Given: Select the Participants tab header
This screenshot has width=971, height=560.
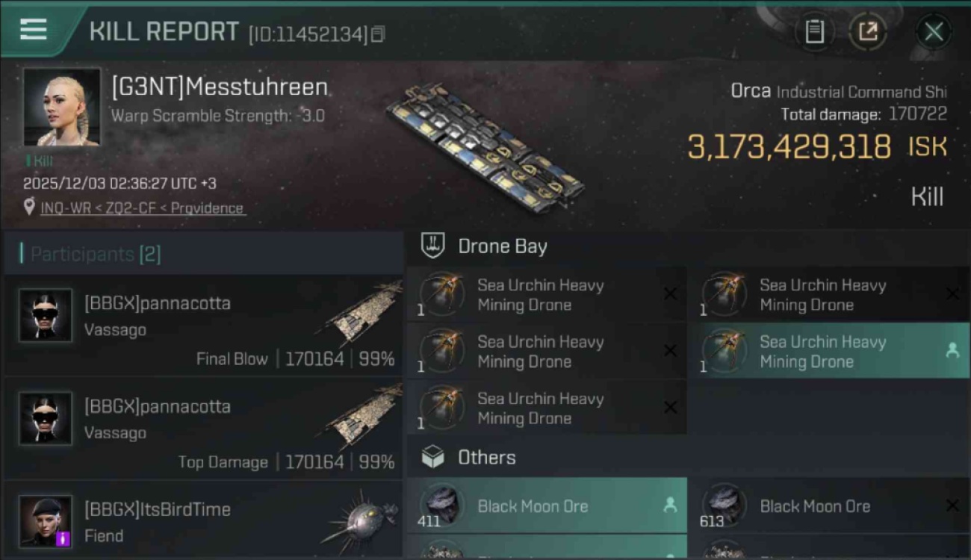Looking at the screenshot, I should [x=96, y=254].
